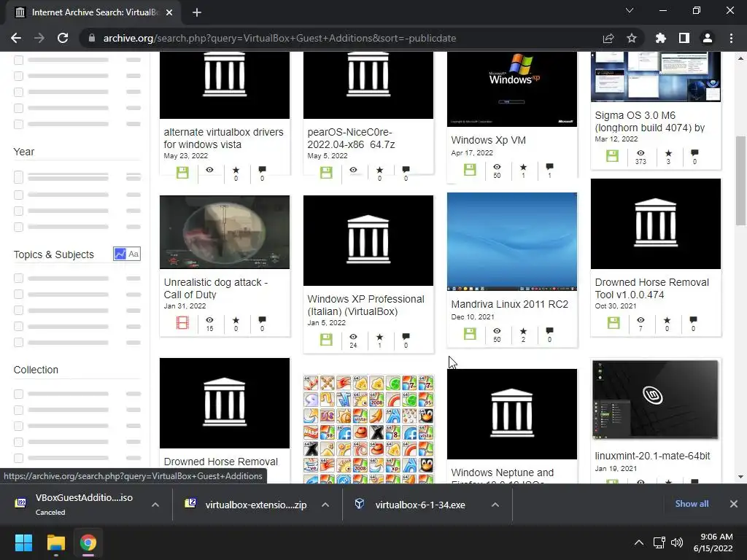Open the Windows Xp VM item title

point(488,140)
